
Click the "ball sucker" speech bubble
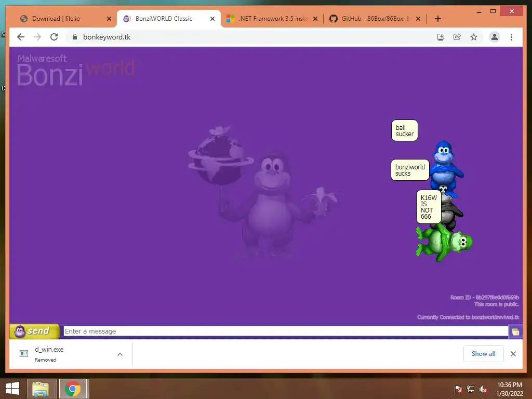(x=404, y=130)
